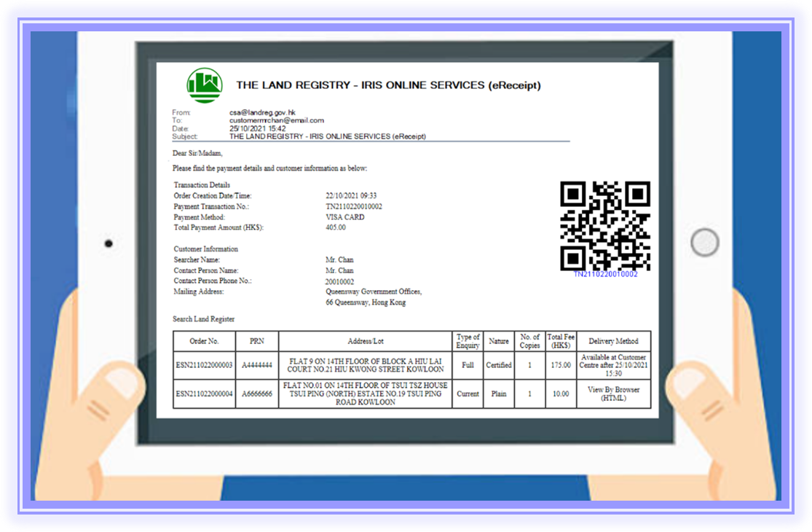Expand the Transaction Details section
812x532 pixels.
coord(202,184)
